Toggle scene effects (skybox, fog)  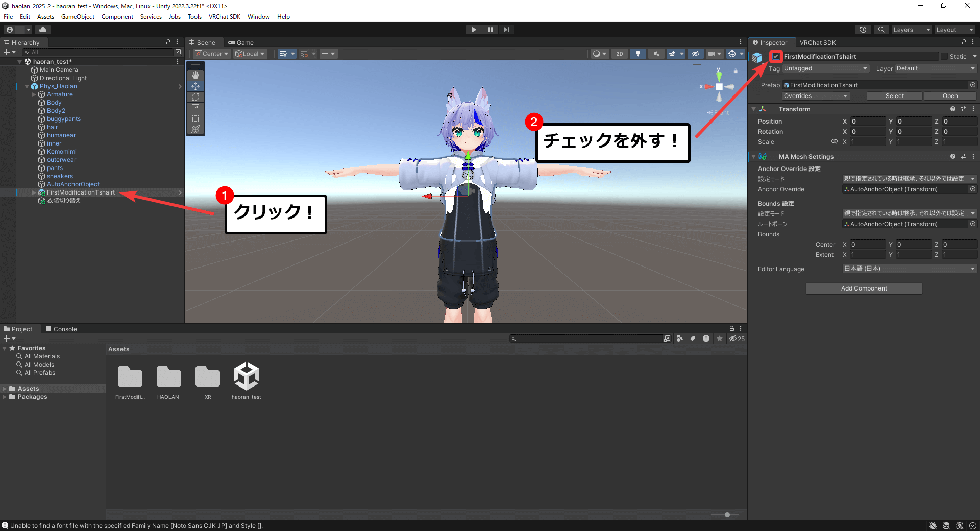click(x=672, y=54)
